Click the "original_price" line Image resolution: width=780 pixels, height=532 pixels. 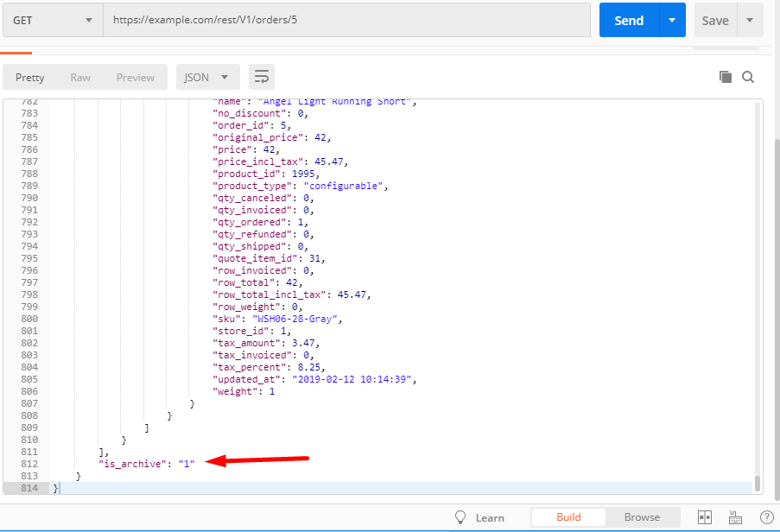[x=272, y=137]
